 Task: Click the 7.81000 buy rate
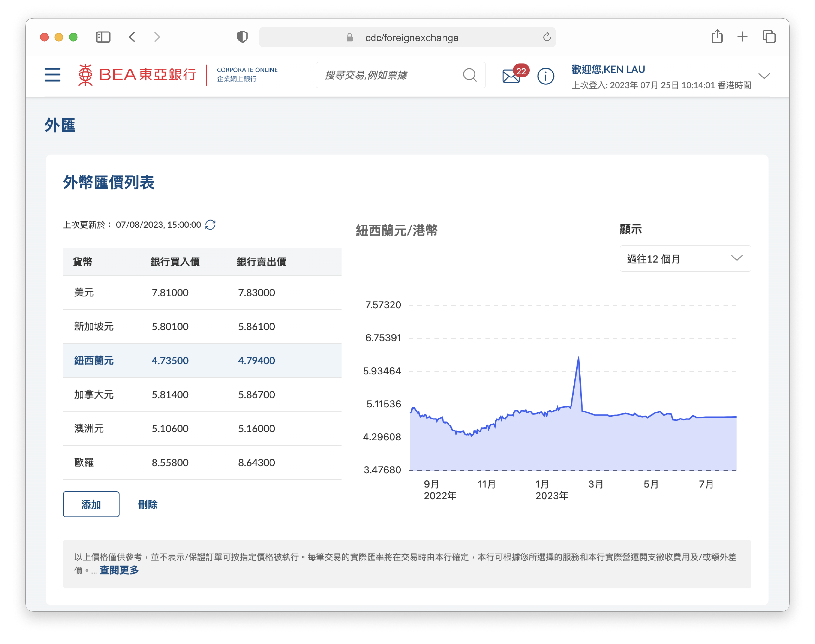pos(170,293)
